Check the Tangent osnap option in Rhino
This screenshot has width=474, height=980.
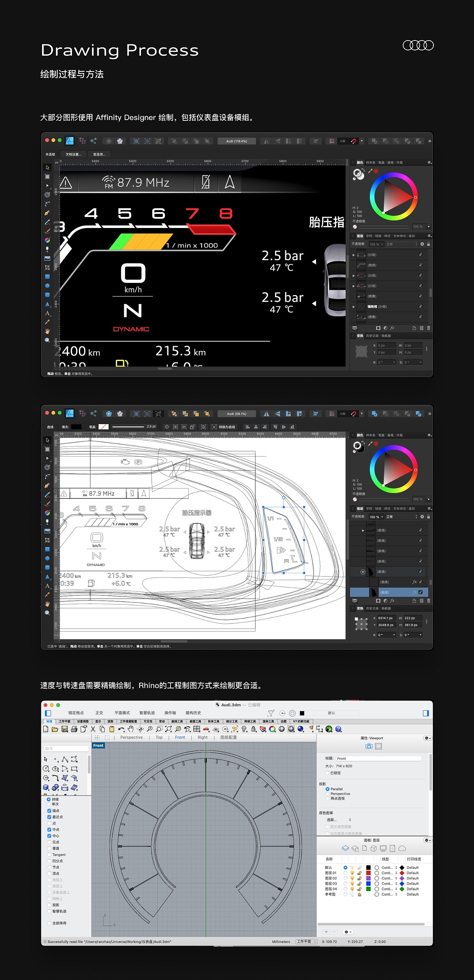[x=49, y=854]
